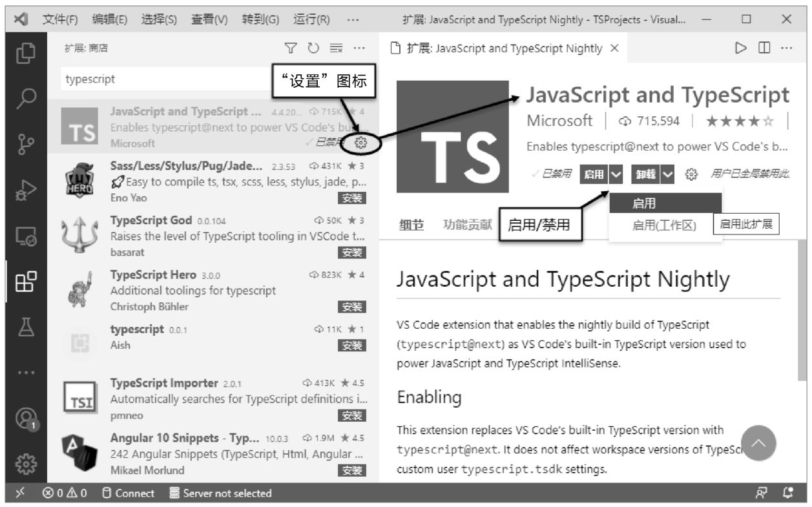Open the 选择(S) menu
812x507 pixels.
click(x=160, y=19)
